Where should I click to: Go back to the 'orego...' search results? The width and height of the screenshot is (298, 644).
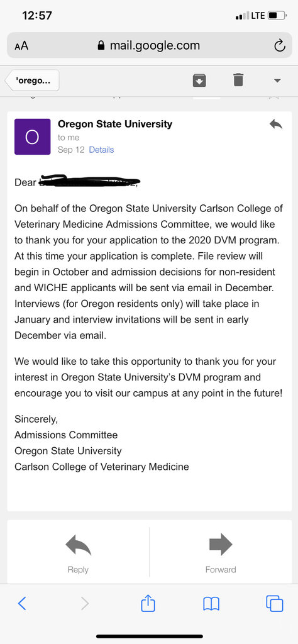coord(33,80)
